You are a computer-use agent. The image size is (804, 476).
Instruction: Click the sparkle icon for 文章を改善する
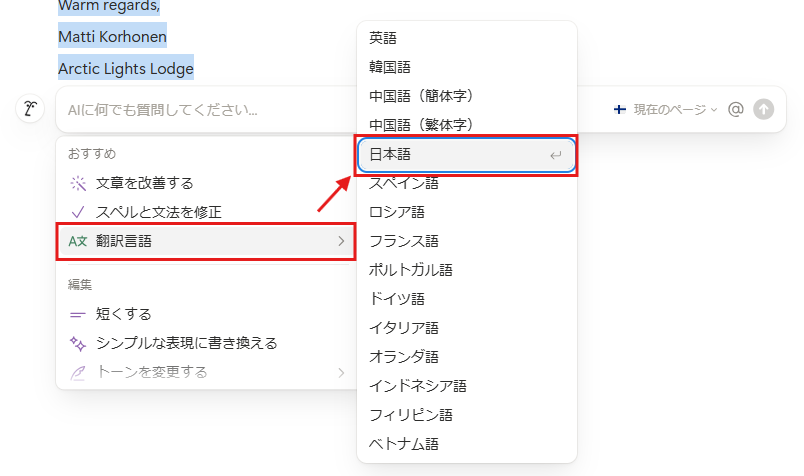78,183
